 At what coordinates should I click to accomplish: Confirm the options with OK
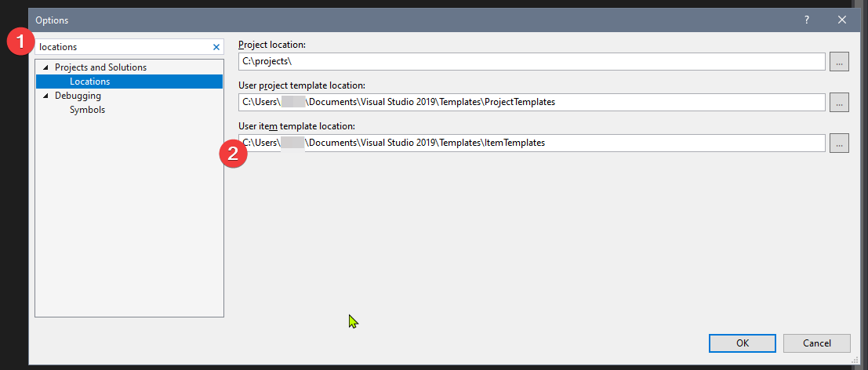tap(743, 343)
